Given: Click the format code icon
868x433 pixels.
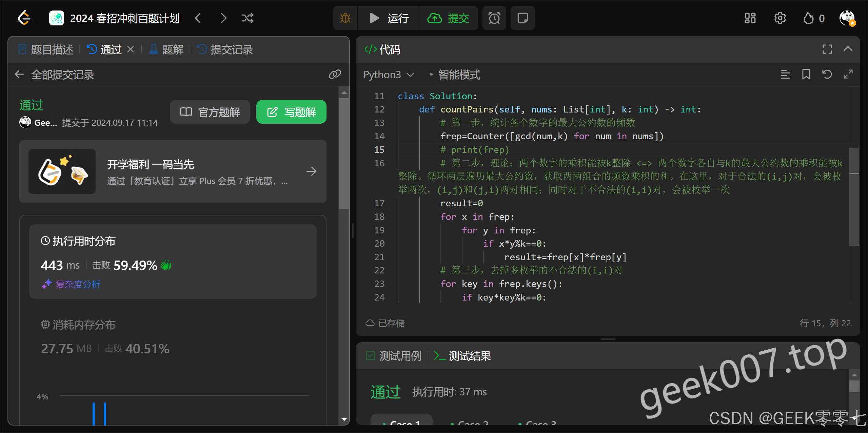Looking at the screenshot, I should [785, 74].
